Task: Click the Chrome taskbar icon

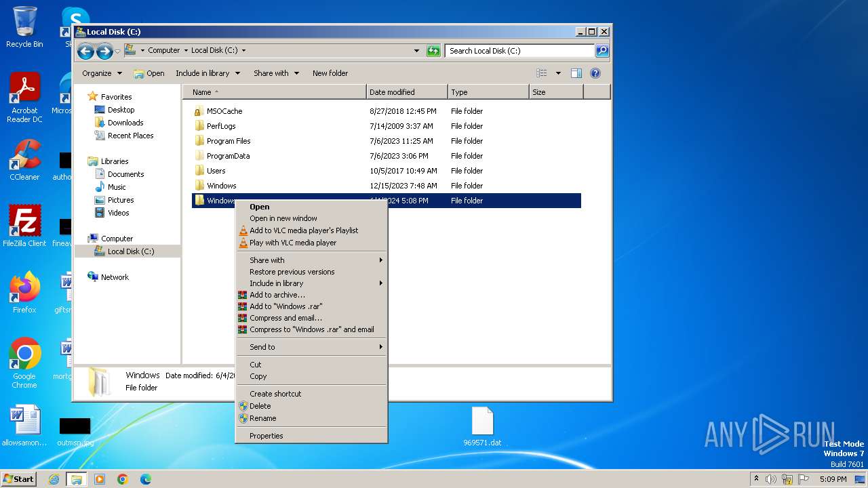Action: [123, 479]
